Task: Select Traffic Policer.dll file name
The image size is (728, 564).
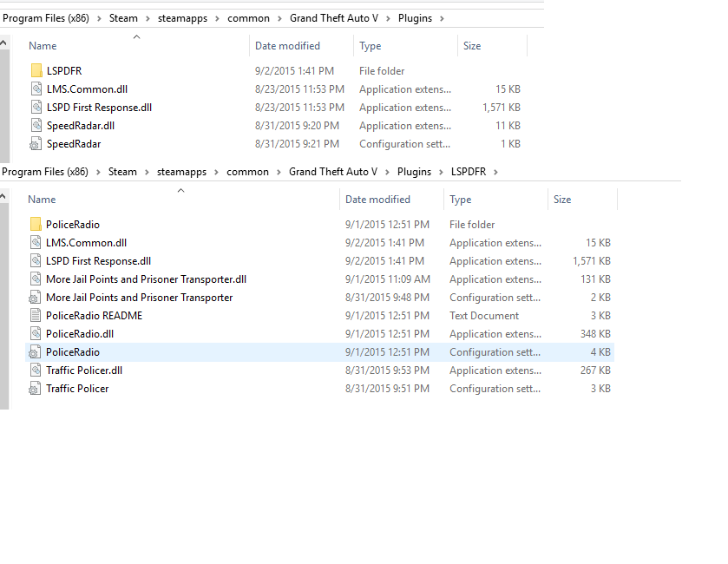Action: (84, 371)
